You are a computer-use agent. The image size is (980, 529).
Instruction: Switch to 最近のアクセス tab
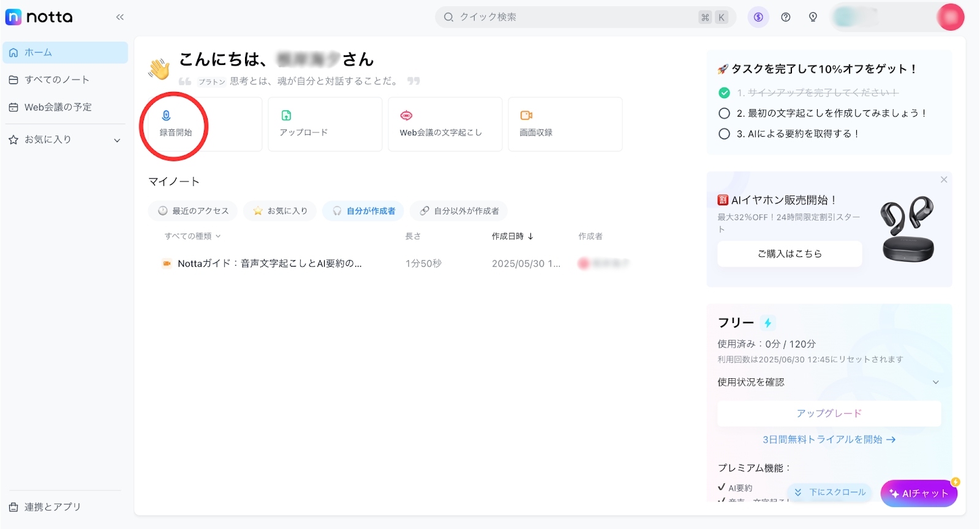click(193, 211)
